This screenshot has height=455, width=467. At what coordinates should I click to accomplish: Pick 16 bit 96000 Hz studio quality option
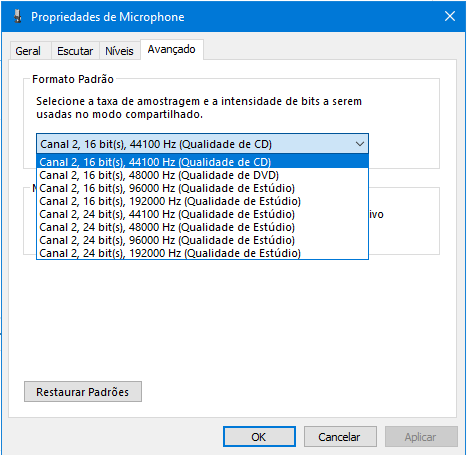coord(202,188)
